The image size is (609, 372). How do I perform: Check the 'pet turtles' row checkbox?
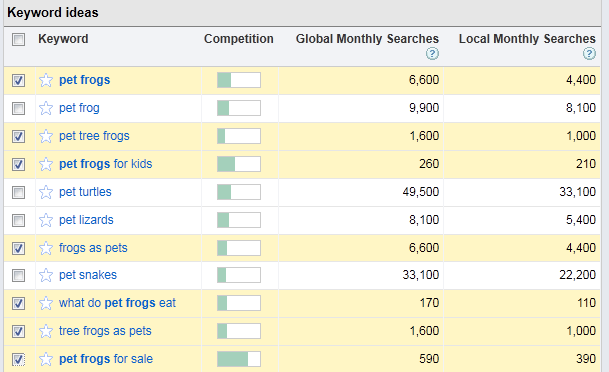click(x=18, y=192)
